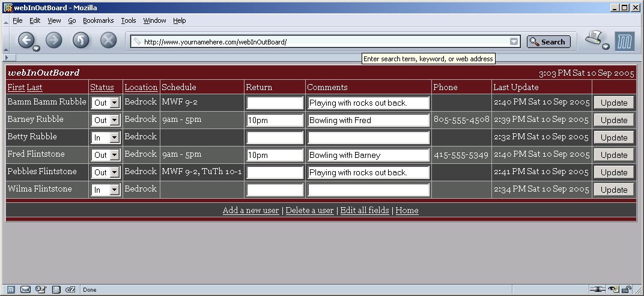Image resolution: width=644 pixels, height=296 pixels.
Task: Open Address Book status bar icon
Action: (56, 289)
